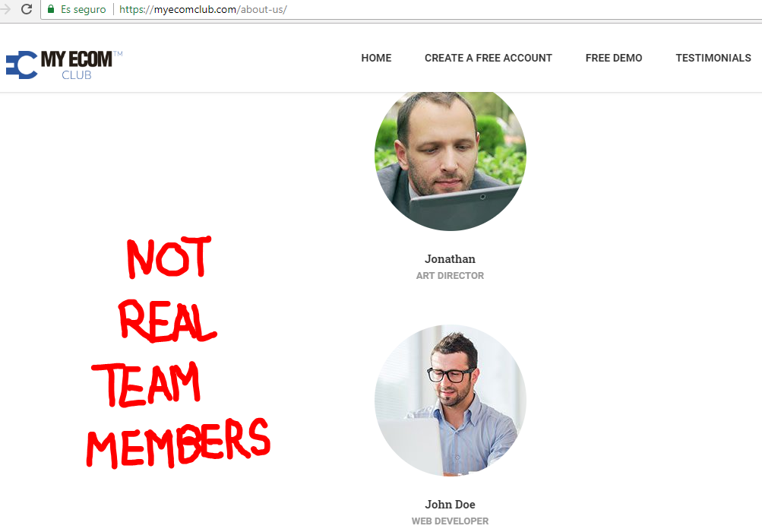Click the green secure padlock icon
This screenshot has height=532, width=762.
pyautogui.click(x=51, y=9)
